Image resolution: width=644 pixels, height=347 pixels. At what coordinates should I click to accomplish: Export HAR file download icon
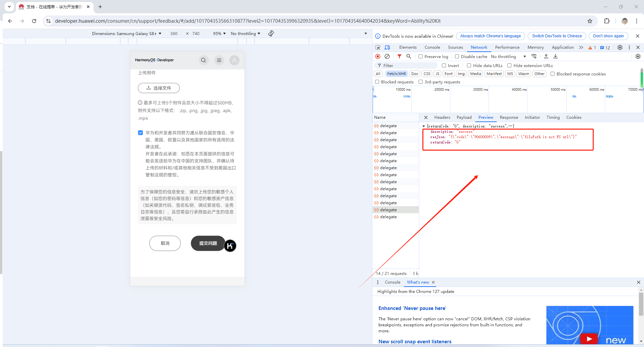[x=555, y=56]
